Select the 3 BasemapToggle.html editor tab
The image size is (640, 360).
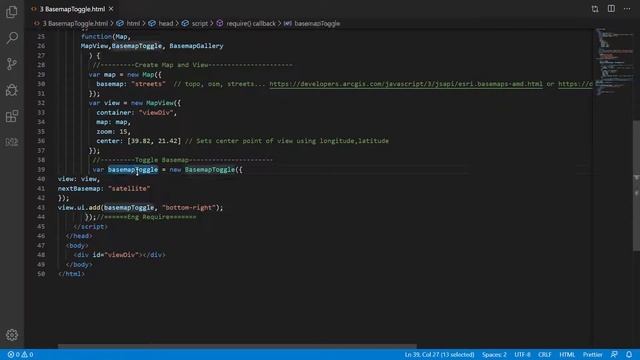[x=72, y=9]
